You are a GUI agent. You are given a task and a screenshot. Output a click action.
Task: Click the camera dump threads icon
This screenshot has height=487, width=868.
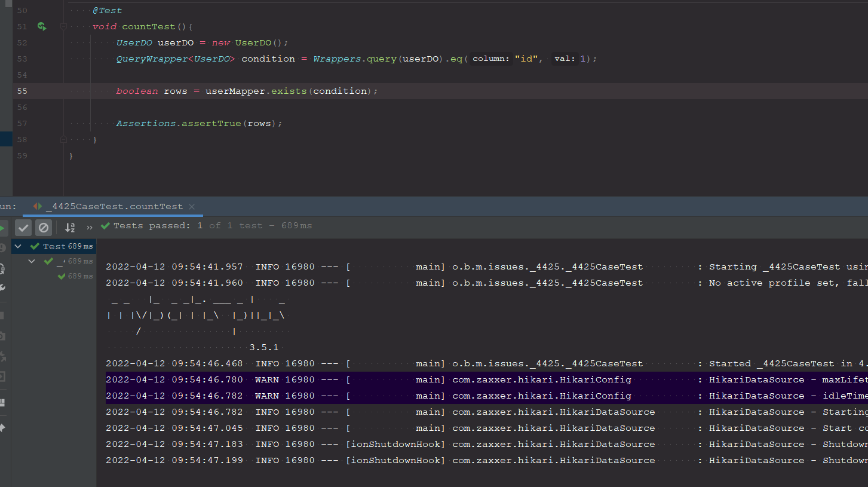point(2,336)
